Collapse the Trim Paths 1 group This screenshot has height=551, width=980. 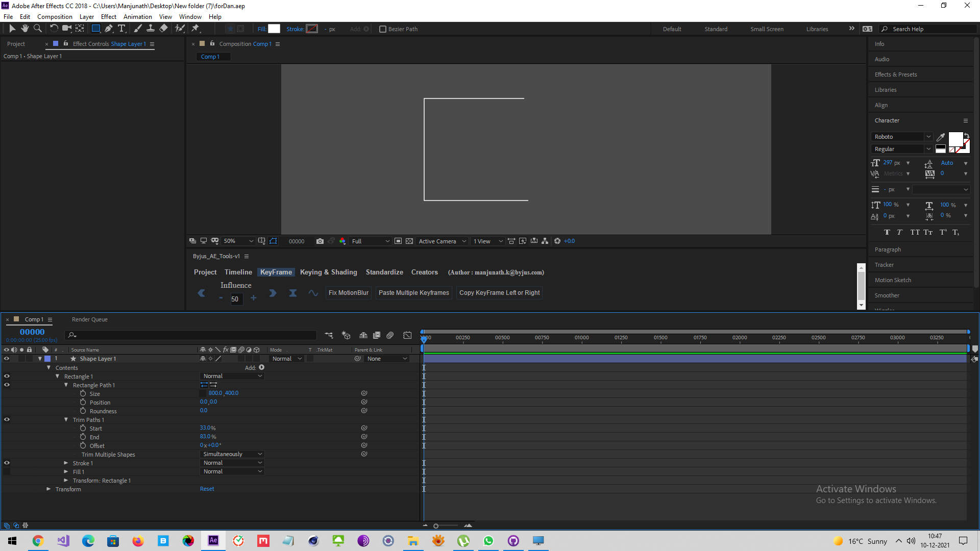click(66, 419)
